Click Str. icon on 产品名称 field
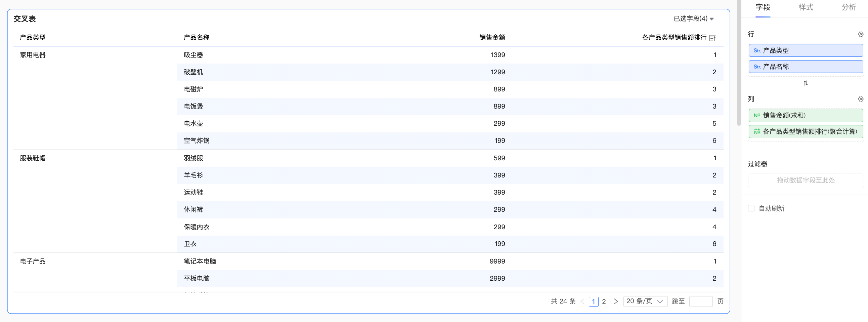Image resolution: width=868 pixels, height=322 pixels. point(757,67)
